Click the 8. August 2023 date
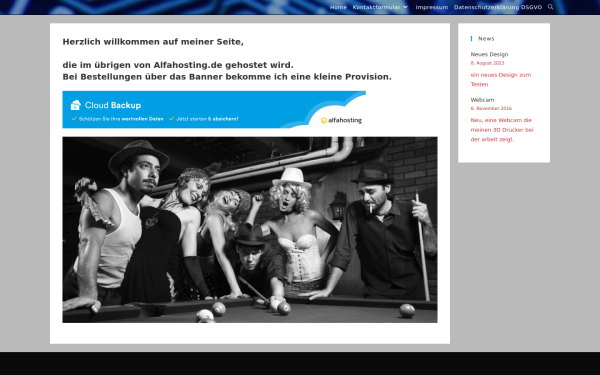Viewport: 600px width, 375px height. (x=487, y=63)
